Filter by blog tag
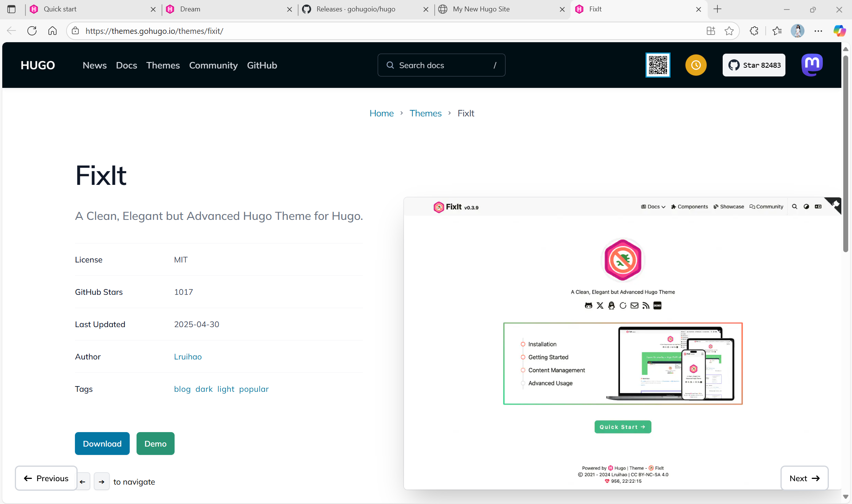Image resolution: width=852 pixels, height=504 pixels. pos(182,389)
